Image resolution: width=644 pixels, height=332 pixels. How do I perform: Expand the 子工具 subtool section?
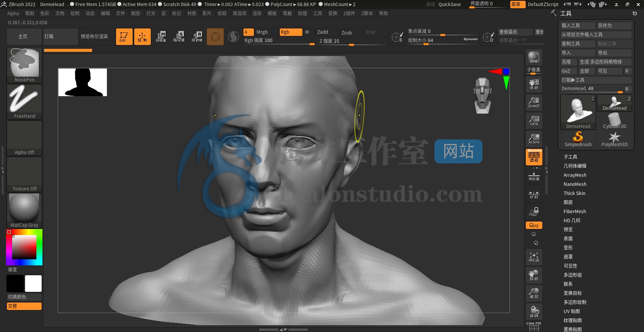click(570, 157)
